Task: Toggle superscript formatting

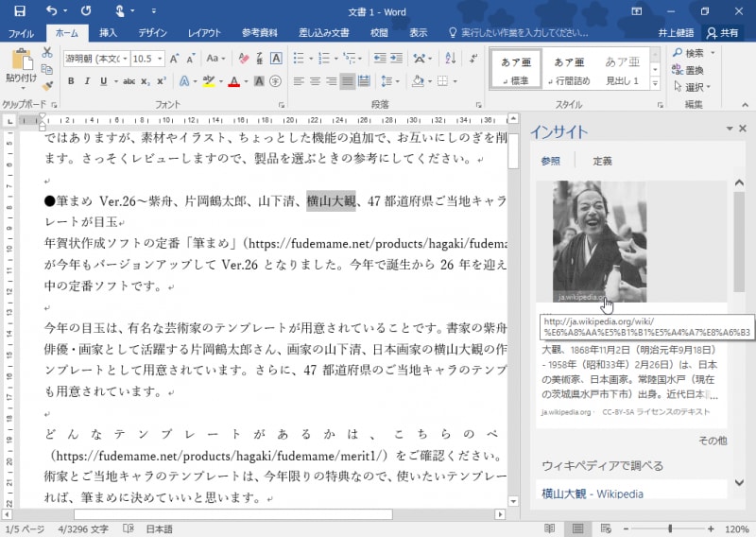Action: tap(162, 81)
